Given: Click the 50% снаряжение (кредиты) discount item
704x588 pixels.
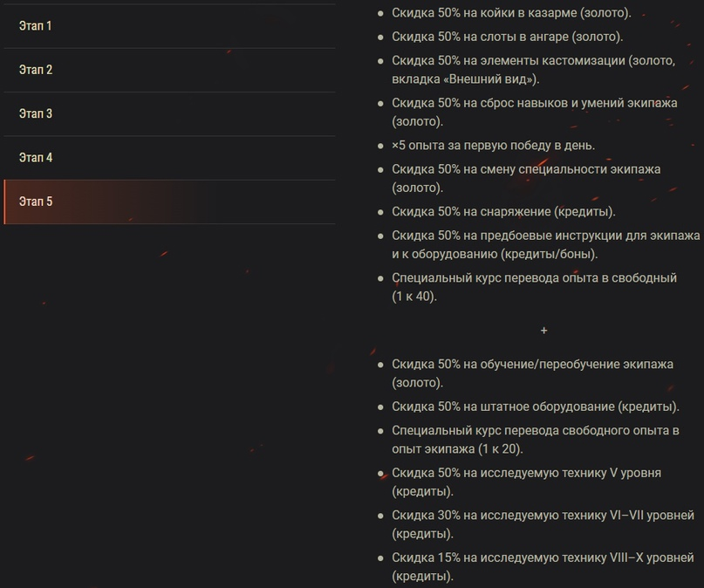Looking at the screenshot, I should [x=503, y=211].
